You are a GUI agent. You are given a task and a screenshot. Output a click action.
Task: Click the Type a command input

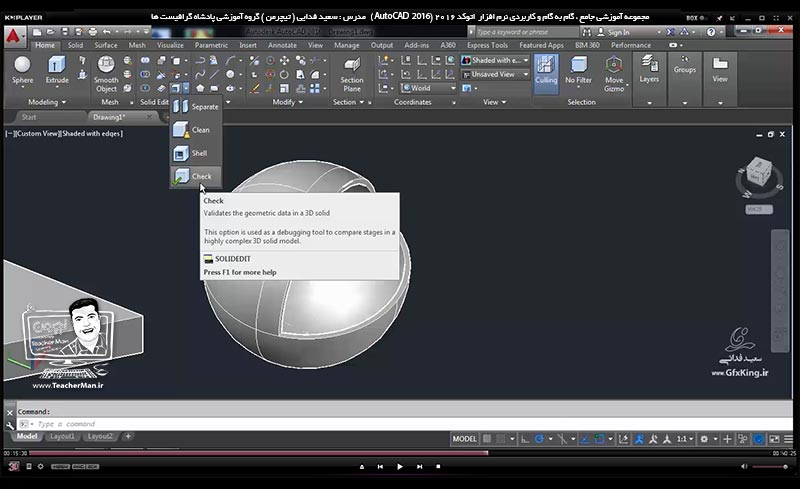[x=405, y=424]
